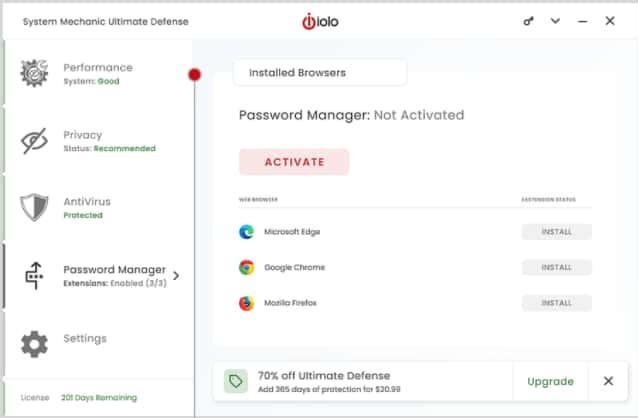This screenshot has width=638, height=418.
Task: Click the ACTIVATE button
Action: [x=294, y=162]
